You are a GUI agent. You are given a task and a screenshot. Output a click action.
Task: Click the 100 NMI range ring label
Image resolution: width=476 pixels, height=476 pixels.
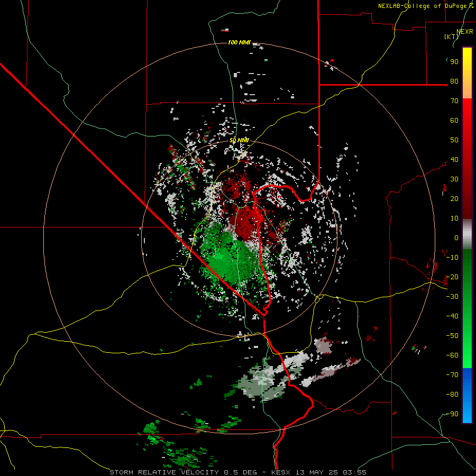[239, 42]
